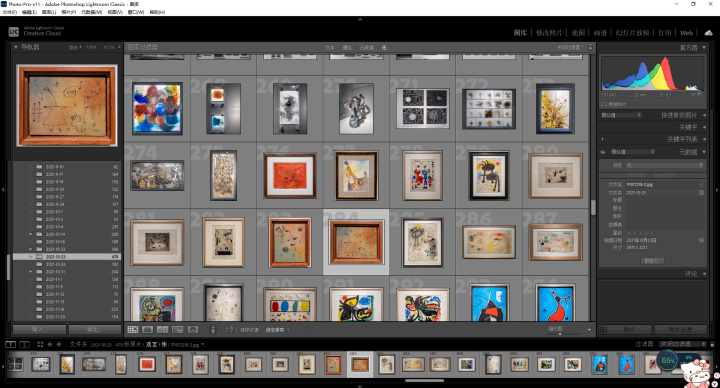This screenshot has height=388, width=720.
Task: Open Survey view in toolbar
Action: 177,330
